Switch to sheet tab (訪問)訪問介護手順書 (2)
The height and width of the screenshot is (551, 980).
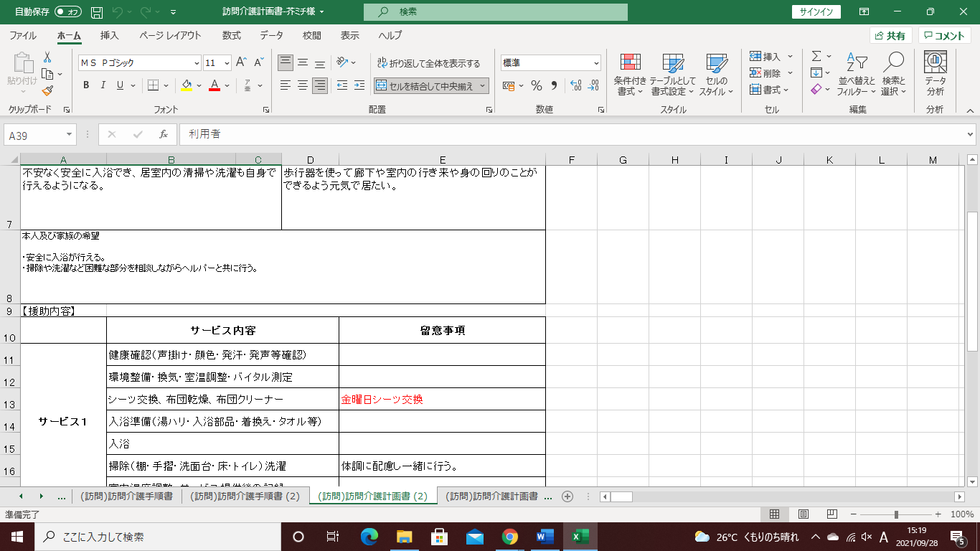(x=245, y=496)
